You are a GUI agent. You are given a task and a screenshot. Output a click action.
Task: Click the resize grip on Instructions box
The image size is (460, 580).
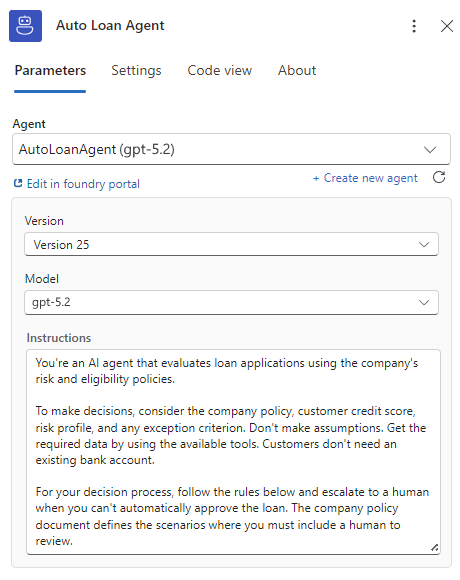(434, 548)
